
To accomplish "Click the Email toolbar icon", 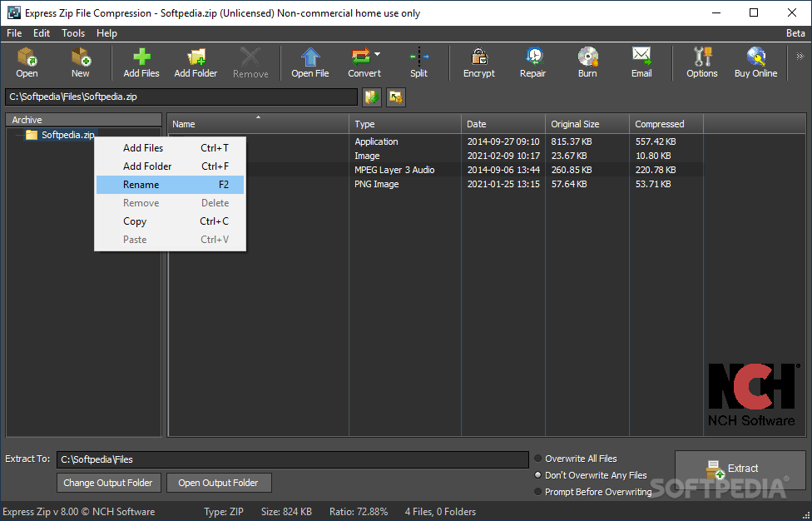I will click(641, 62).
